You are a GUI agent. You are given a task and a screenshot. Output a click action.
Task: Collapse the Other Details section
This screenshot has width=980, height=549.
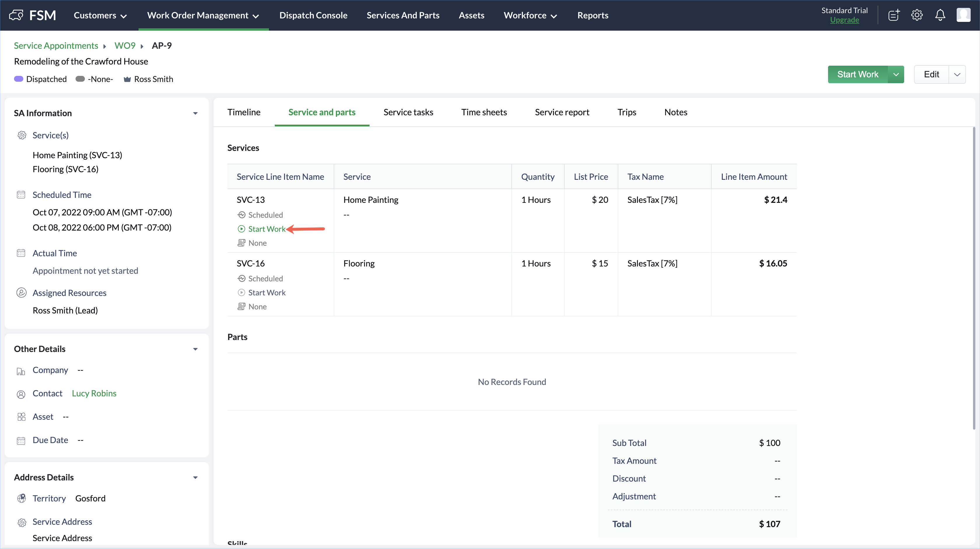pos(195,349)
